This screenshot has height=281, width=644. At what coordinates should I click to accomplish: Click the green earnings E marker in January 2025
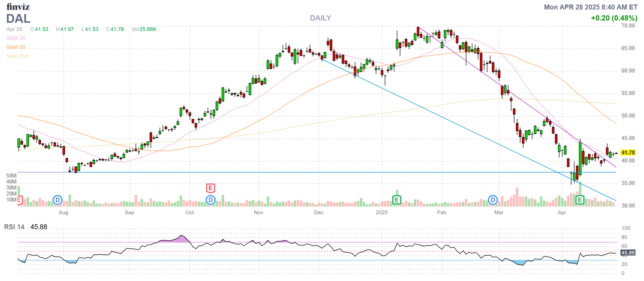tap(397, 200)
